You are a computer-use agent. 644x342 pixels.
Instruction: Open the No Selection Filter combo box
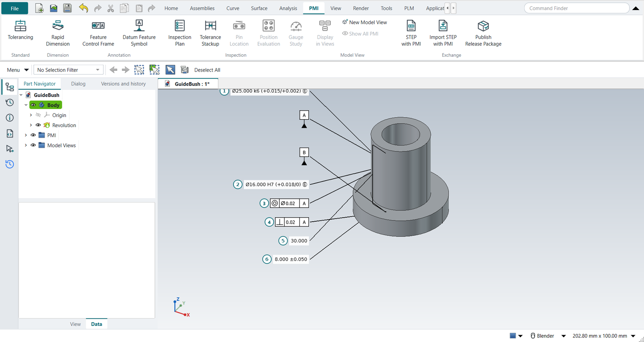pos(68,70)
